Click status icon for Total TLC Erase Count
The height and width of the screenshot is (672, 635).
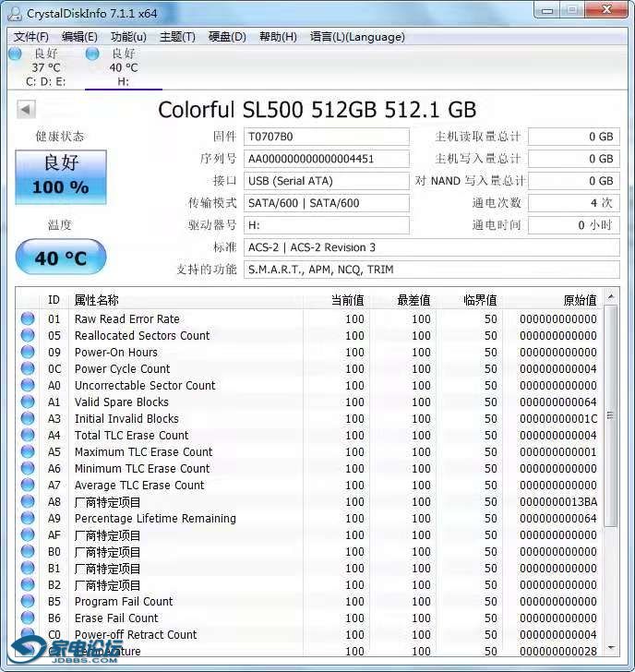28,436
